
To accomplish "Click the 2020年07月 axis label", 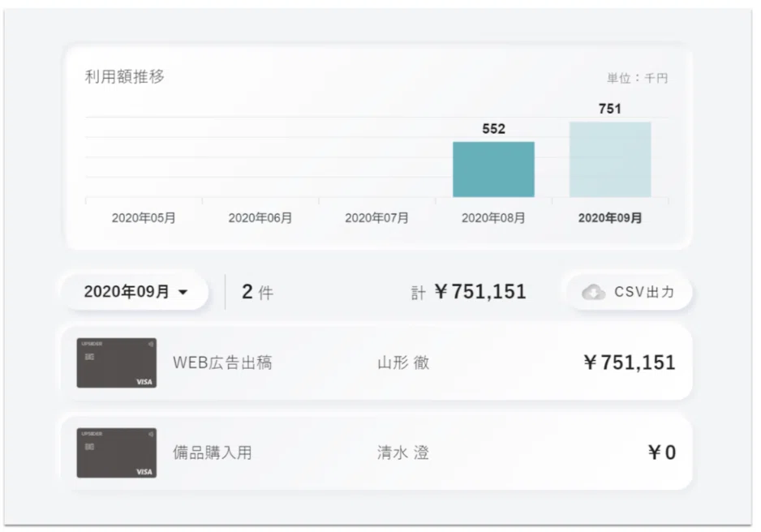I will coord(376,218).
